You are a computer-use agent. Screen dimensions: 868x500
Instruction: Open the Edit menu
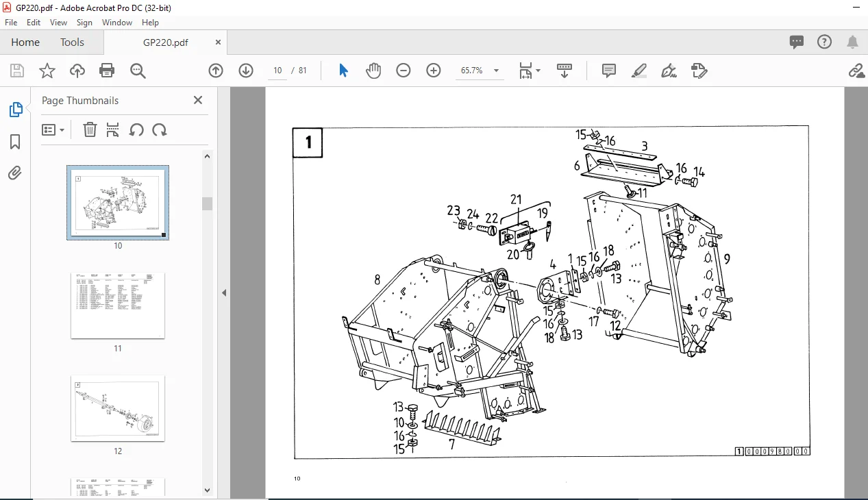tap(34, 23)
